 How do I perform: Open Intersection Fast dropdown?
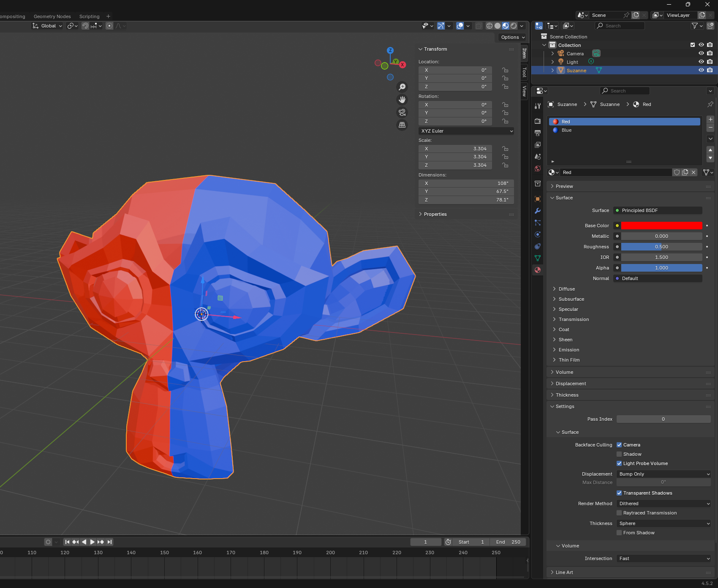[664, 558]
